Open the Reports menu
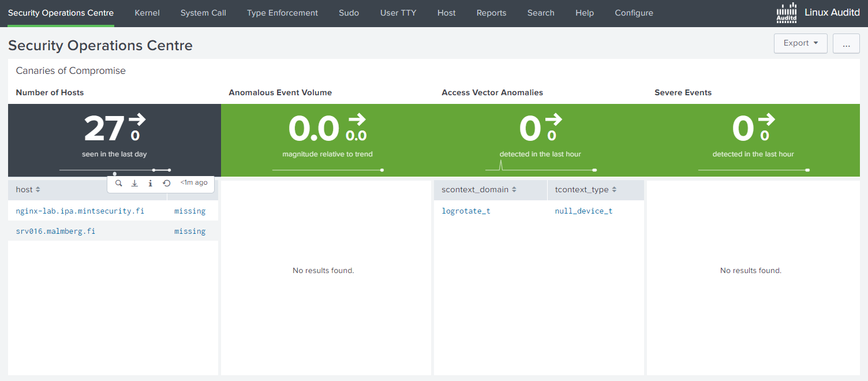Screen dimensions: 868x381 (491, 13)
